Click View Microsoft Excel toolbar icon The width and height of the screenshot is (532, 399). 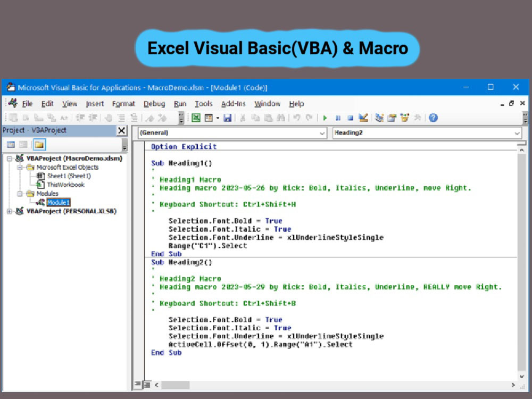click(x=196, y=118)
